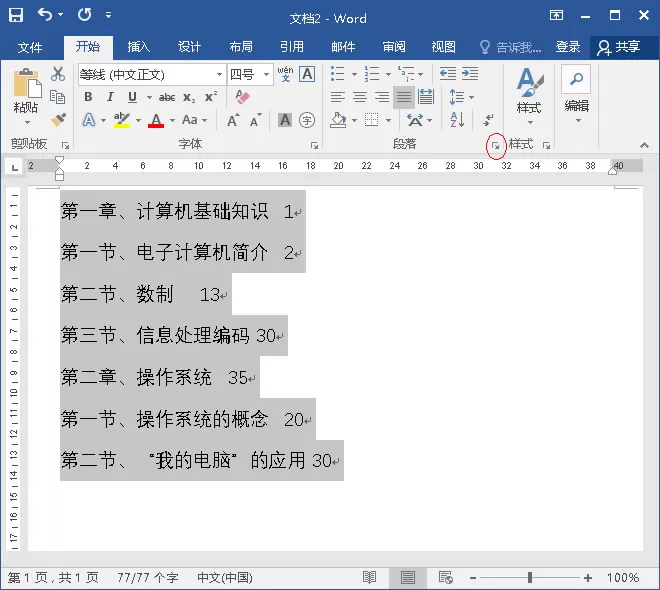The height and width of the screenshot is (590, 660).
Task: Clear formatting with the eraser icon
Action: click(x=242, y=97)
